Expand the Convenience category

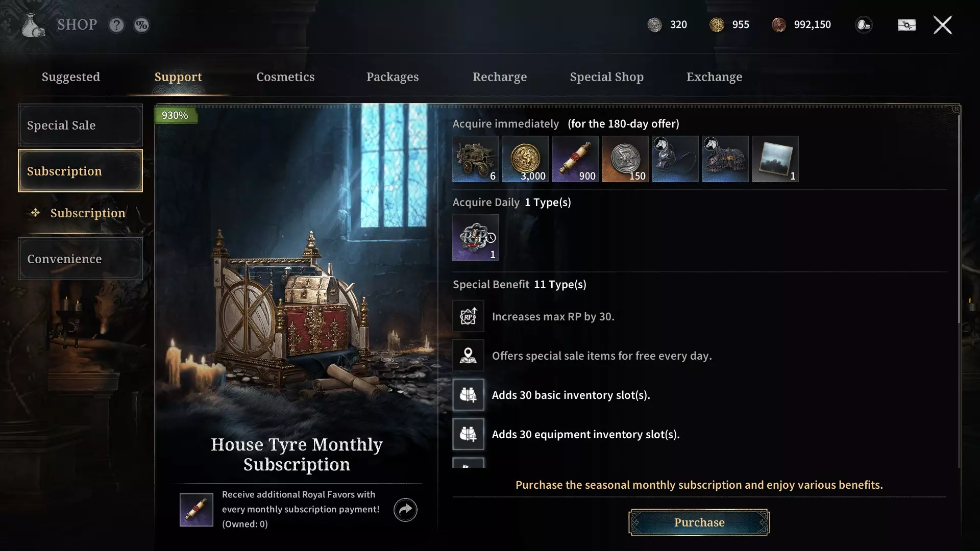point(80,259)
